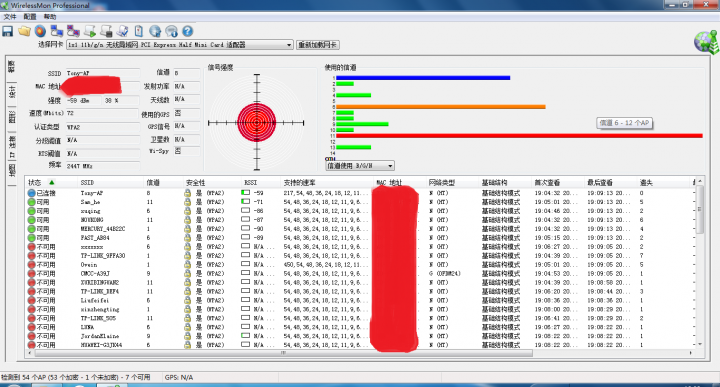
Task: Click the green status icon for FAST_A884
Action: [x=31, y=238]
